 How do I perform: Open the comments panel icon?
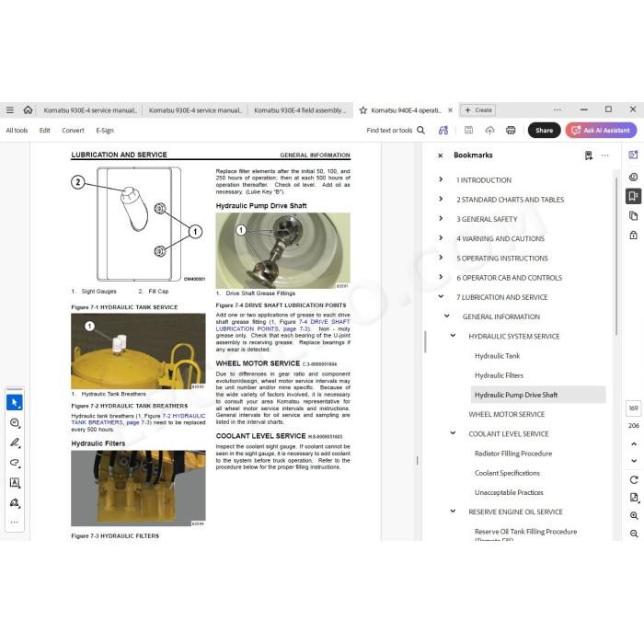[633, 177]
